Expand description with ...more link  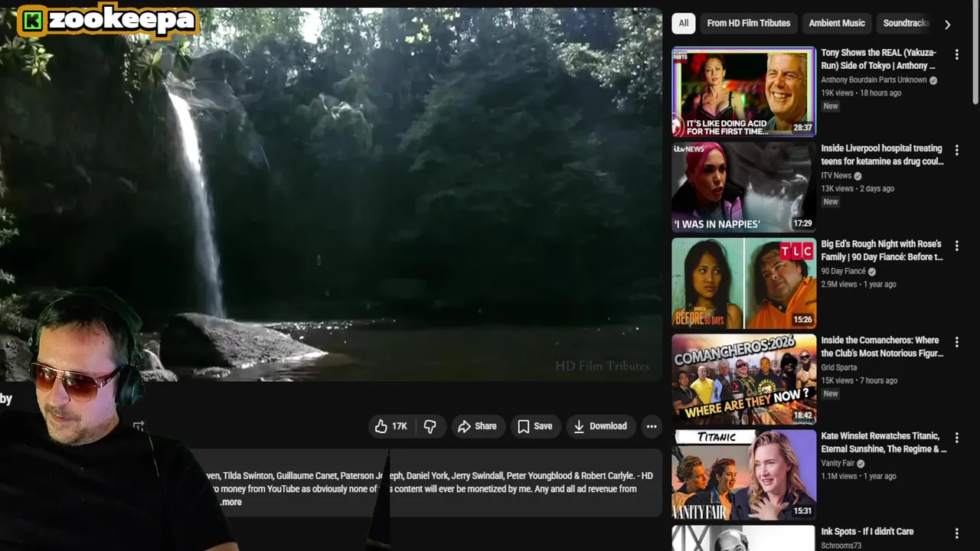(x=230, y=502)
